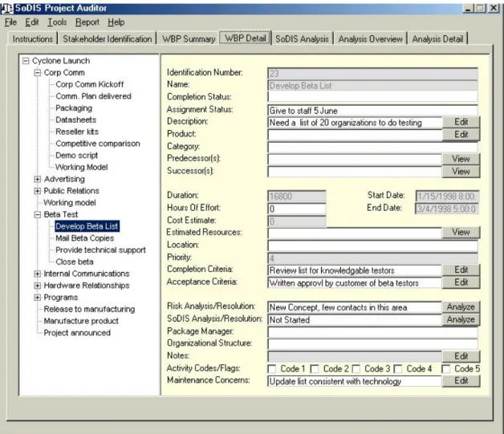Switch to the SoDIS Analysis tab

coord(302,39)
